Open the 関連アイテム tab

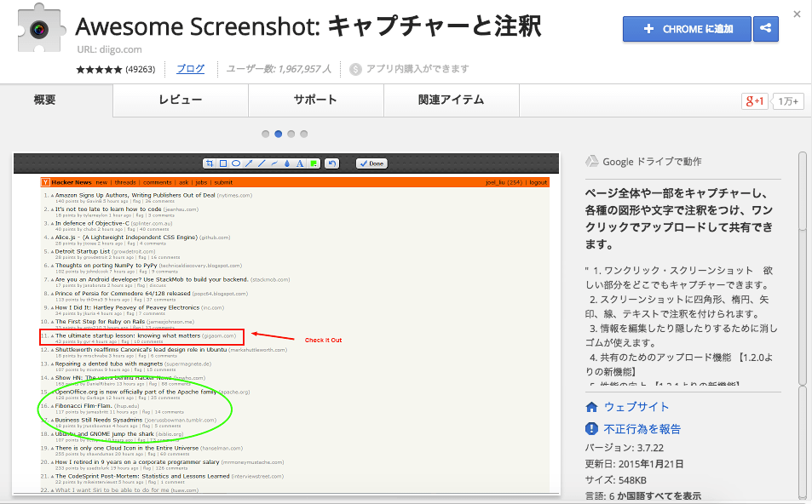tap(452, 100)
